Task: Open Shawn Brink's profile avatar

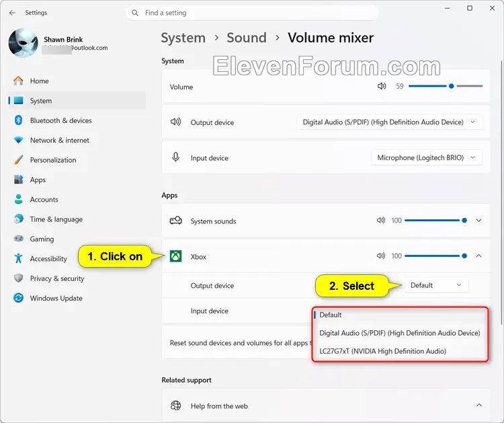Action: click(x=23, y=43)
